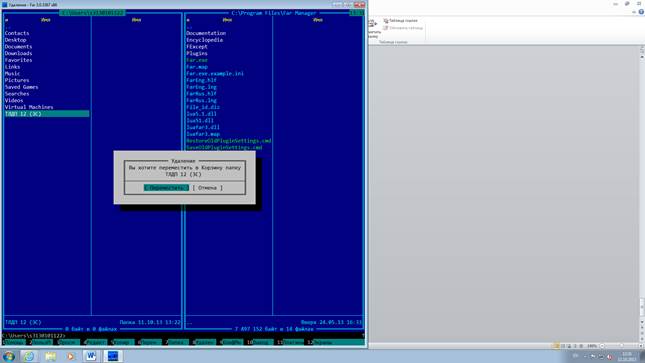The width and height of the screenshot is (645, 363).
Task: Click the system tray clock
Action: (627, 356)
